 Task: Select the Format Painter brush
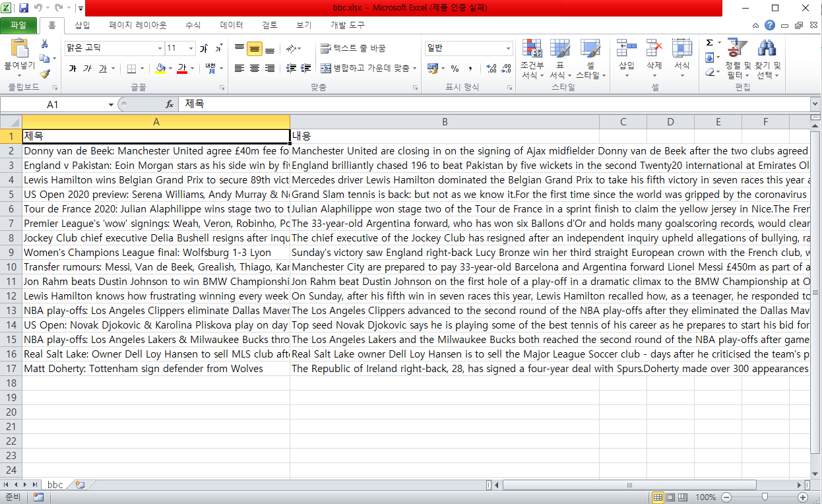tap(45, 74)
